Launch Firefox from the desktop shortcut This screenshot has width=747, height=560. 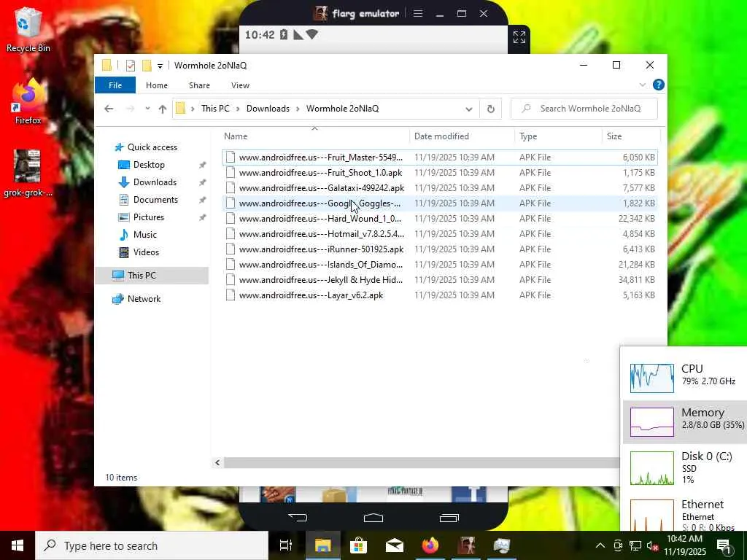pyautogui.click(x=28, y=102)
